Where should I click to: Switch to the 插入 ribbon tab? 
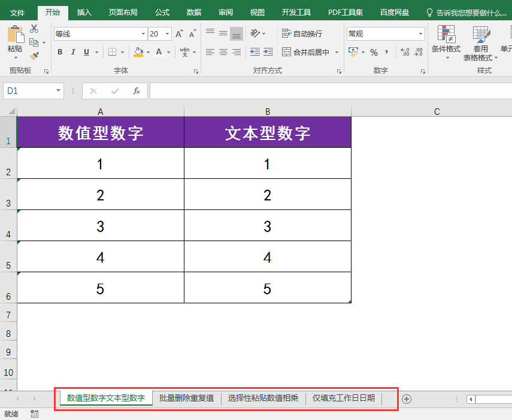pyautogui.click(x=84, y=13)
